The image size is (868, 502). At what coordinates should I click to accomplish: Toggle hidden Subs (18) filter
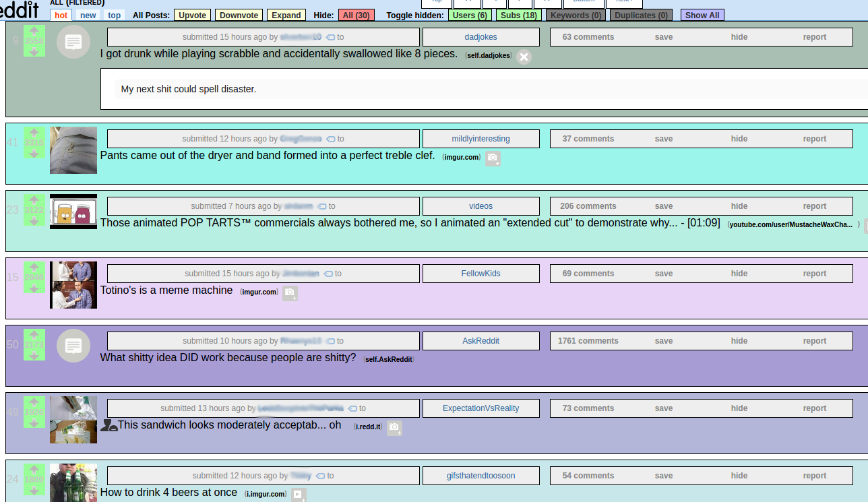[x=519, y=15]
